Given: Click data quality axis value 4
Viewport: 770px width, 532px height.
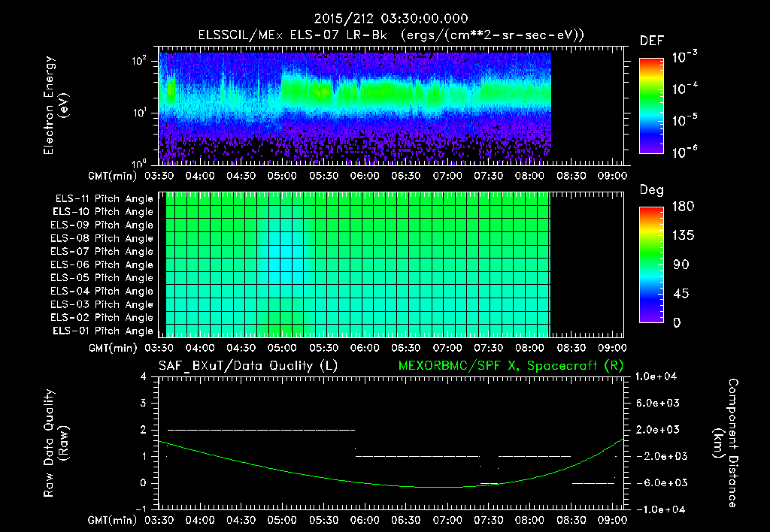Looking at the screenshot, I should 144,377.
